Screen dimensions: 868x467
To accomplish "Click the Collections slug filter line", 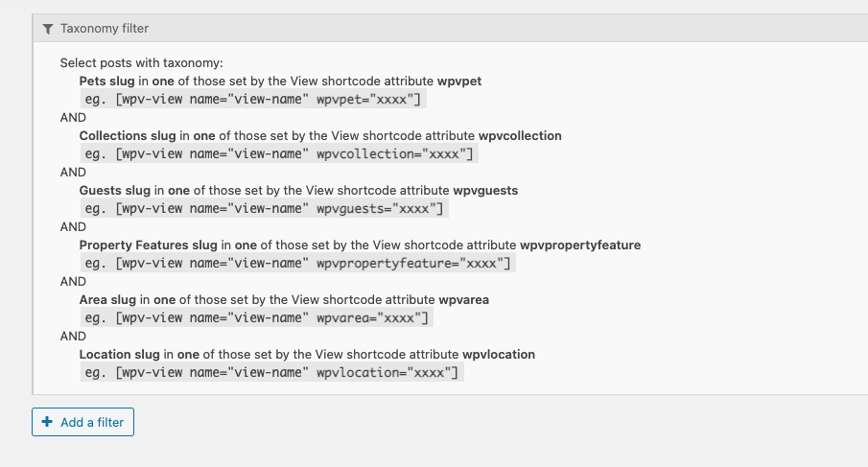I will click(320, 135).
